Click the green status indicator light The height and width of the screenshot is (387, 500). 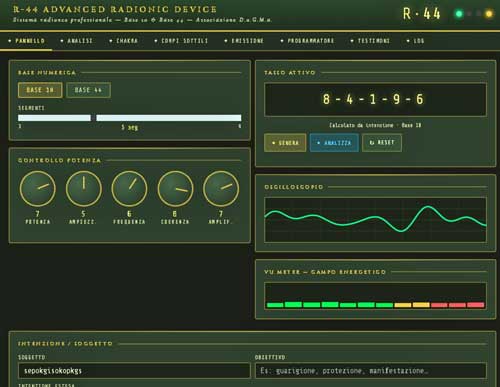pos(459,14)
